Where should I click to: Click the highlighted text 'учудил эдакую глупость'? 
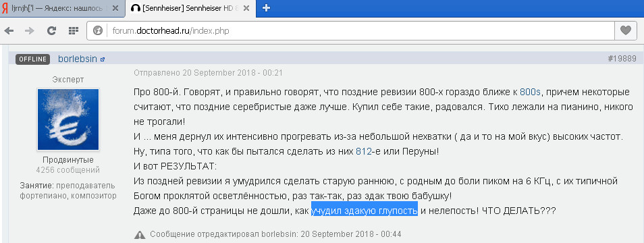[x=365, y=211]
